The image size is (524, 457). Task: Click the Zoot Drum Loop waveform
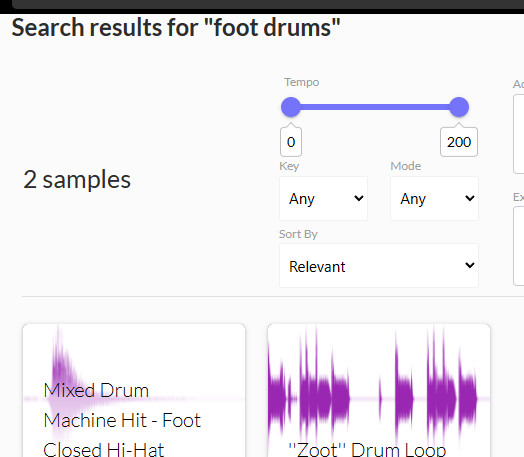[x=379, y=384]
